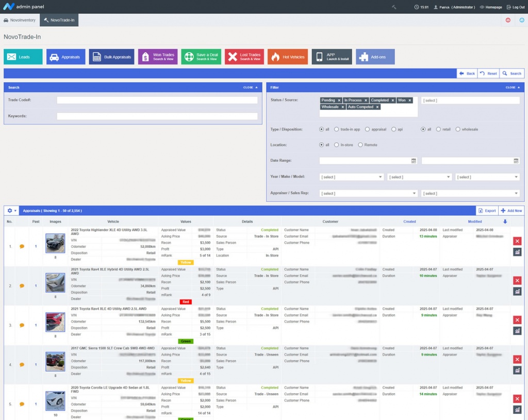This screenshot has width=528, height=420.
Task: Open the Source select field
Action: tap(470, 100)
